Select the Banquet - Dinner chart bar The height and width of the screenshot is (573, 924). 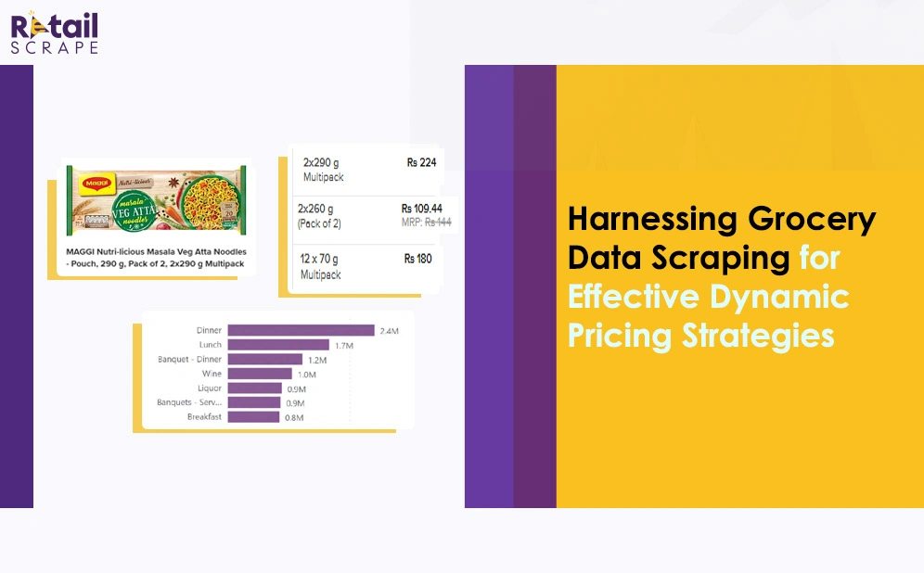point(264,360)
